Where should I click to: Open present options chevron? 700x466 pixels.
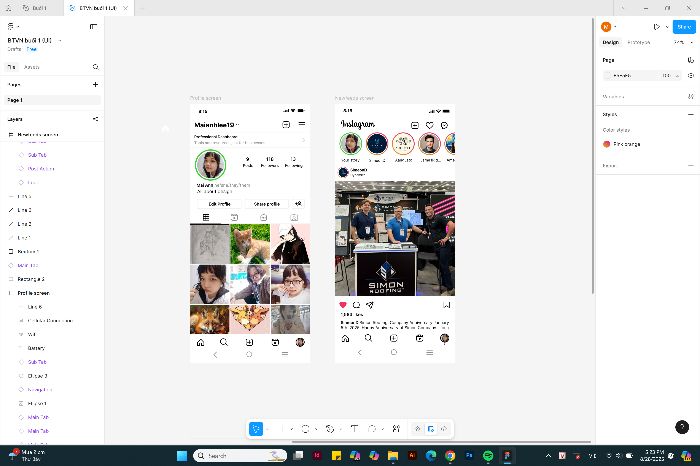click(667, 27)
